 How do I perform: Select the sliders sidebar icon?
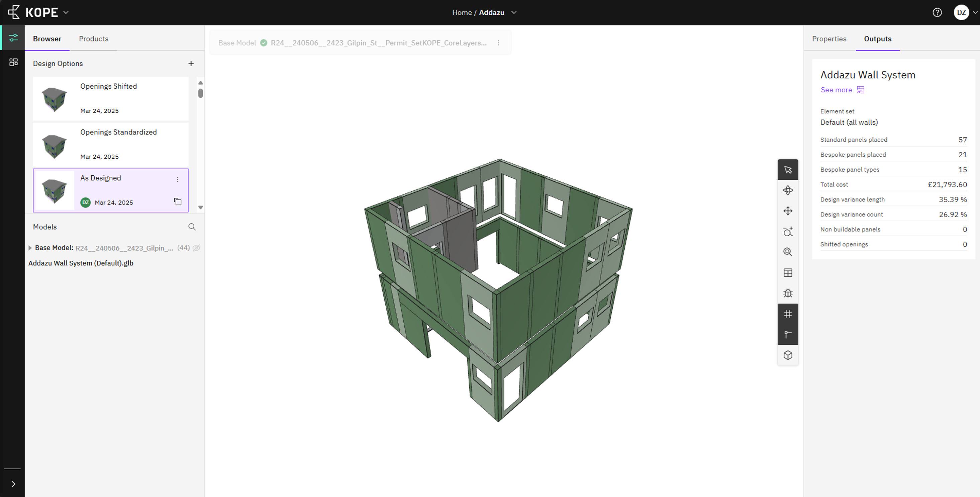pos(13,38)
